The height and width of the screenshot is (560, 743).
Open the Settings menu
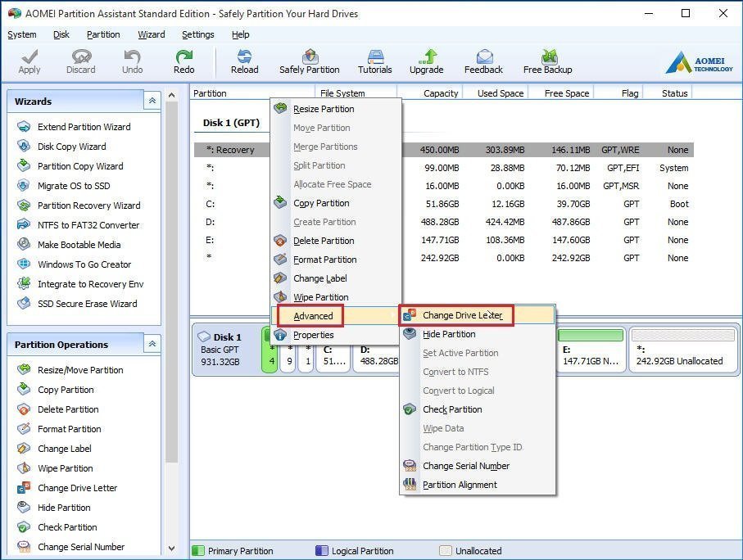click(x=198, y=34)
